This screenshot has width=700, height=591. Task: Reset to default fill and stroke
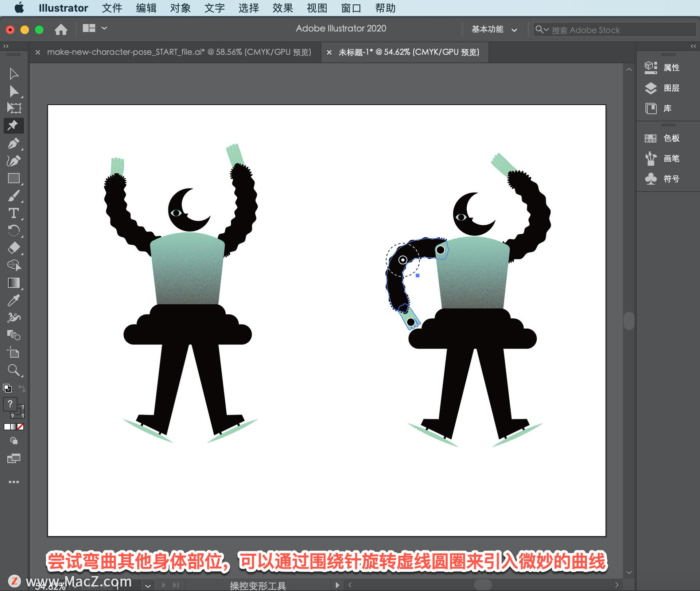[7, 388]
